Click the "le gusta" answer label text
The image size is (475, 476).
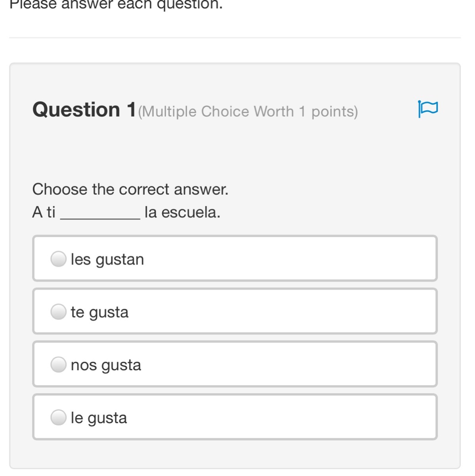coord(99,418)
